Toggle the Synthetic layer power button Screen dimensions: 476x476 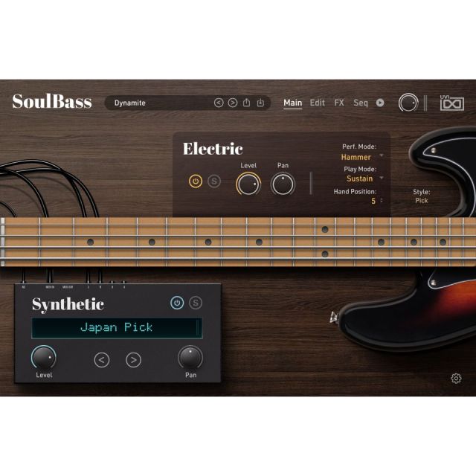click(x=177, y=303)
